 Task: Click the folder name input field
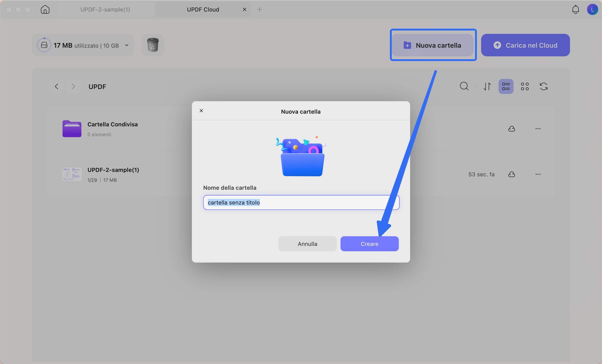click(x=301, y=202)
